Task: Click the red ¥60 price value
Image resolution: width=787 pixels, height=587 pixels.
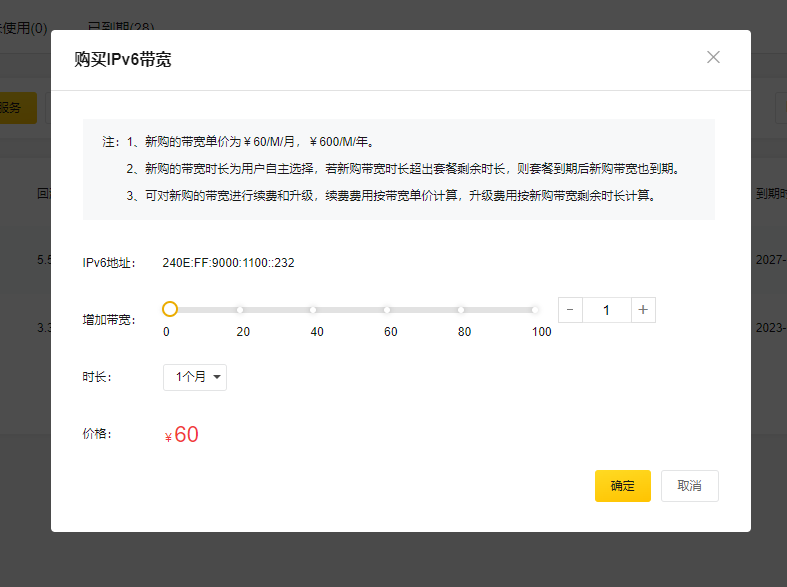Action: (185, 435)
